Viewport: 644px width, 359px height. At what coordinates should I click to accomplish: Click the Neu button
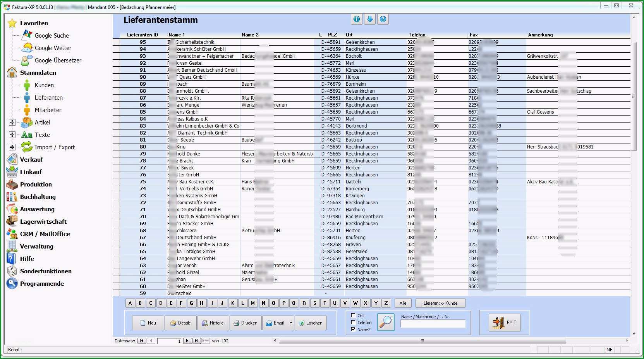148,323
